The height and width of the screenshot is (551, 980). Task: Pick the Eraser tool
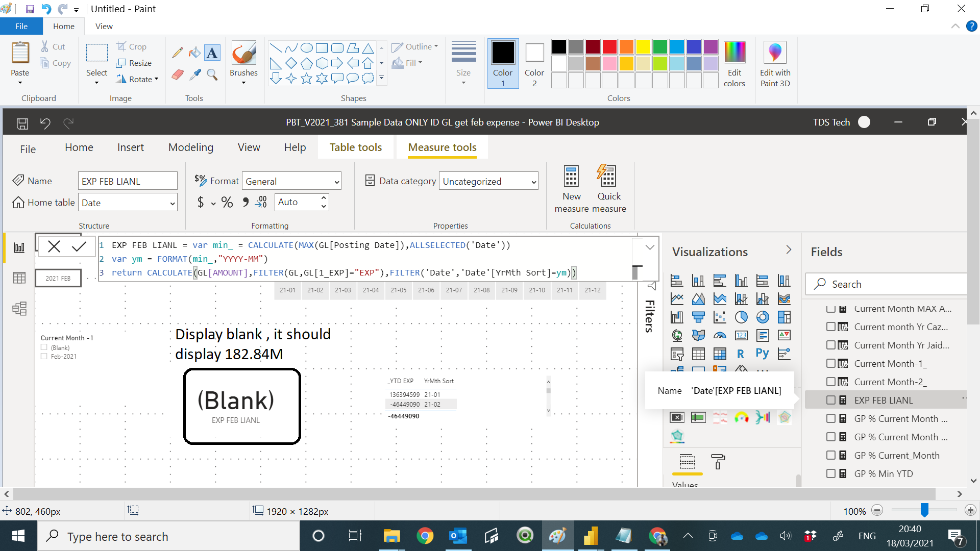tap(178, 74)
